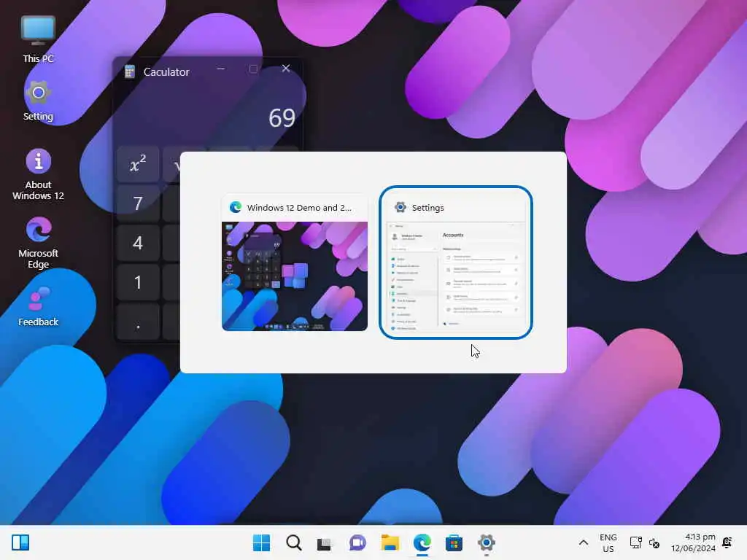Open the notifications bell icon
Image resolution: width=747 pixels, height=560 pixels.
[x=727, y=542]
